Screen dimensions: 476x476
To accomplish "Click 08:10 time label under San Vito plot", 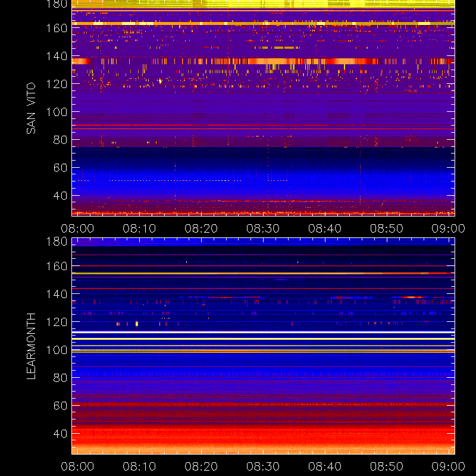I will 139,228.
